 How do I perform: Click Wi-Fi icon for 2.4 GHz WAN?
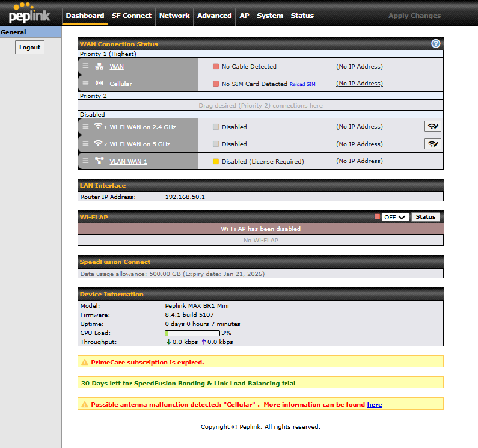tap(98, 126)
